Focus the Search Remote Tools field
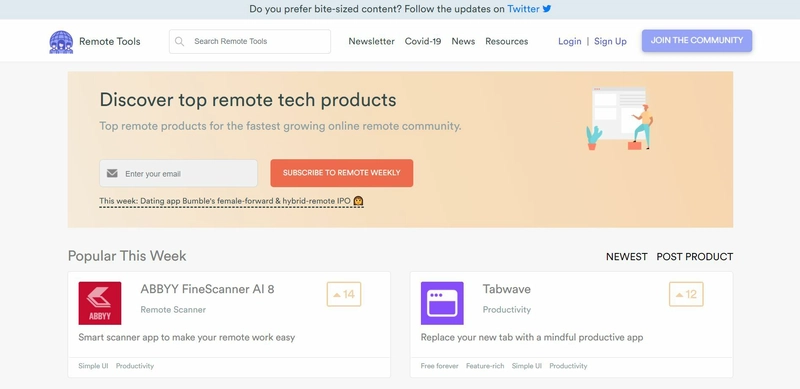800x389 pixels. pyautogui.click(x=250, y=41)
